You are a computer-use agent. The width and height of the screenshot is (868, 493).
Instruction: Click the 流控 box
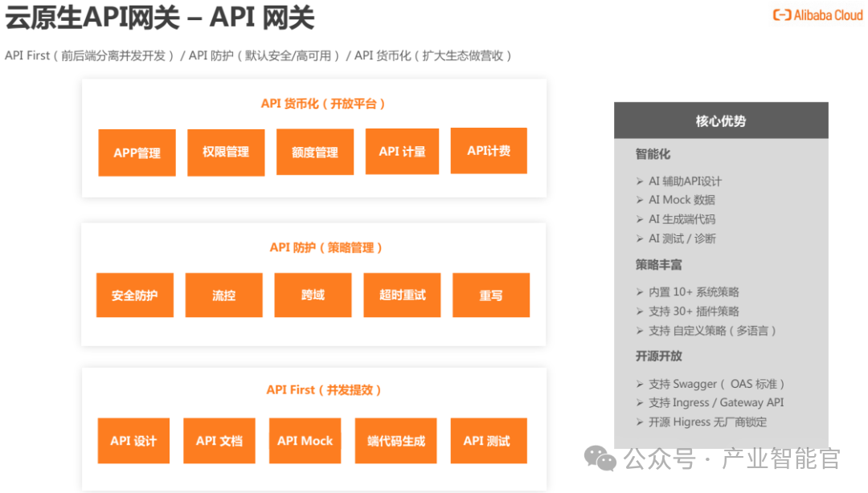tap(223, 295)
